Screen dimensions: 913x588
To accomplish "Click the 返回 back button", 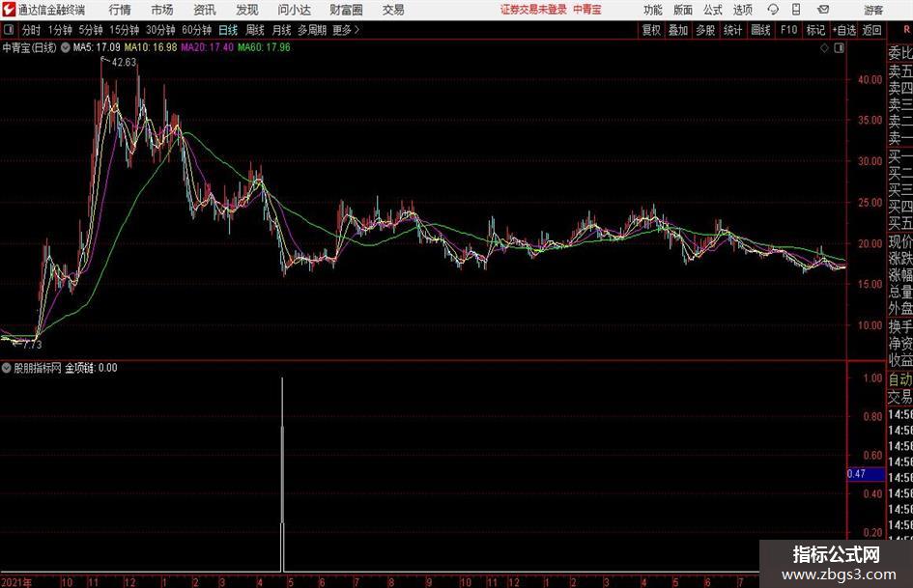I will [x=871, y=30].
